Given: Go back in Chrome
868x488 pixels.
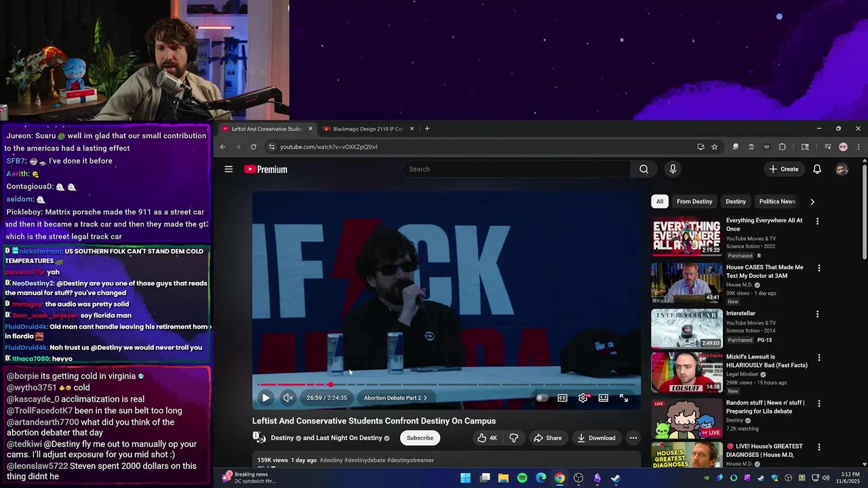Looking at the screenshot, I should [222, 147].
